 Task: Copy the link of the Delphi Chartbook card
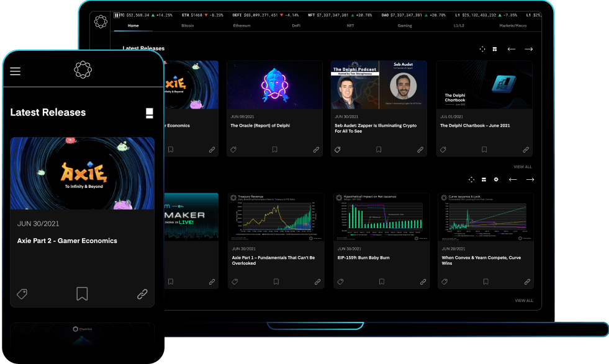pyautogui.click(x=526, y=149)
